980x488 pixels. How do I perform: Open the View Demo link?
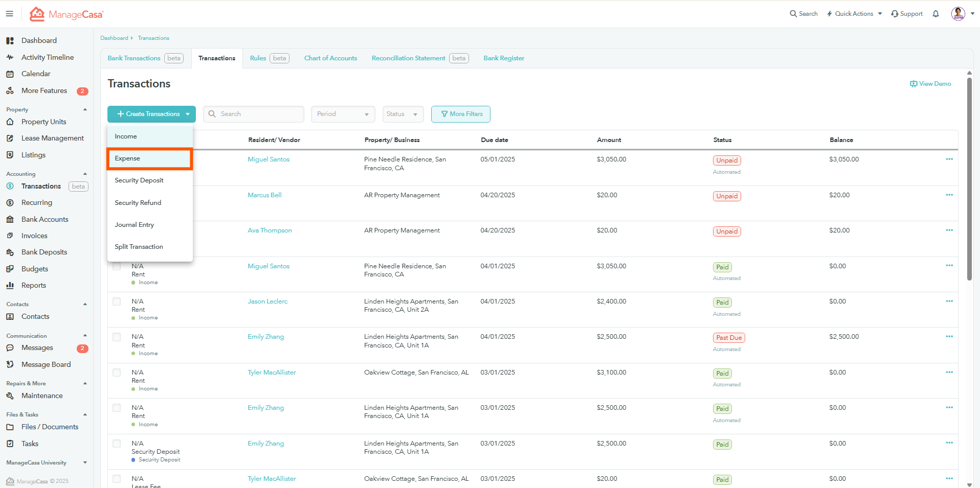(930, 84)
